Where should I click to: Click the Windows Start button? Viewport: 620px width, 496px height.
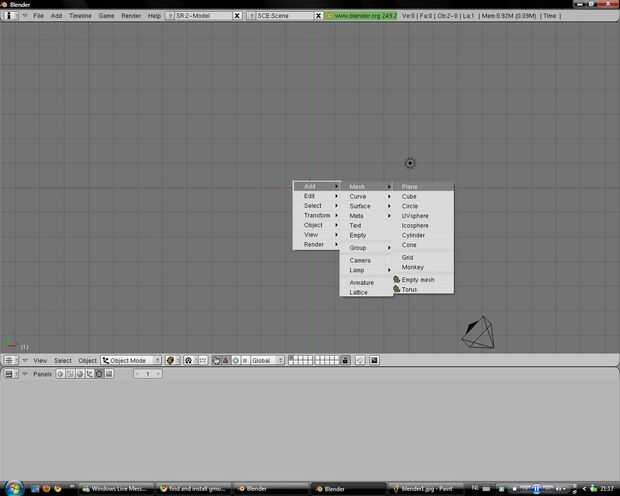pyautogui.click(x=13, y=488)
